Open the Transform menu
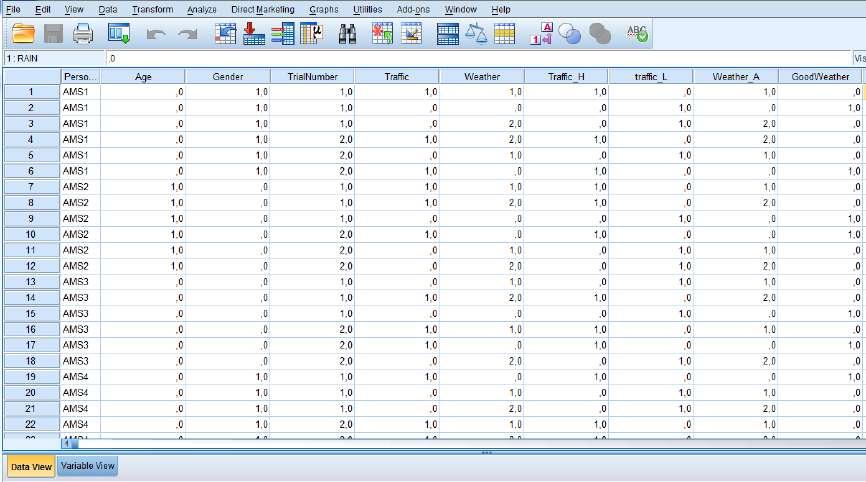 coord(152,9)
